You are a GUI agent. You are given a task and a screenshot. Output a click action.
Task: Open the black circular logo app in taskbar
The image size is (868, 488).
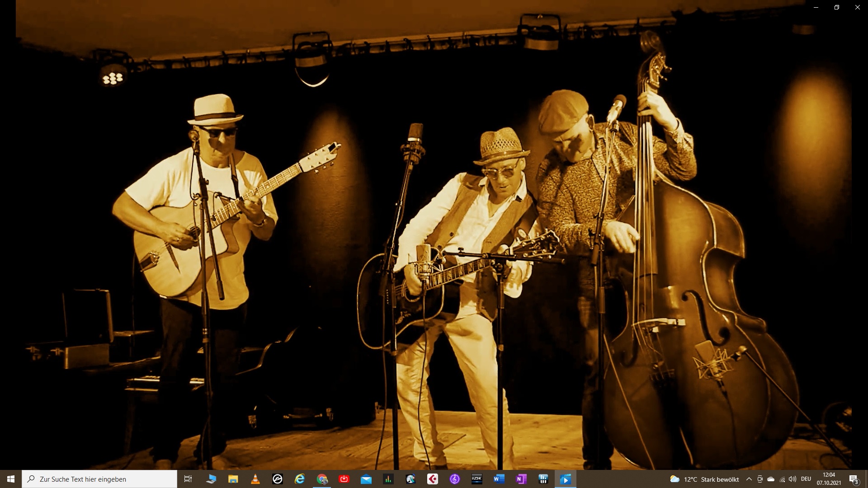[x=278, y=479]
